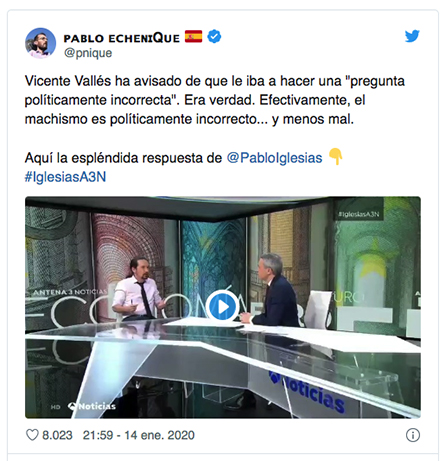Viewport: 445px width, 461px height.
Task: Open the tweet info circle icon
Action: click(x=413, y=435)
